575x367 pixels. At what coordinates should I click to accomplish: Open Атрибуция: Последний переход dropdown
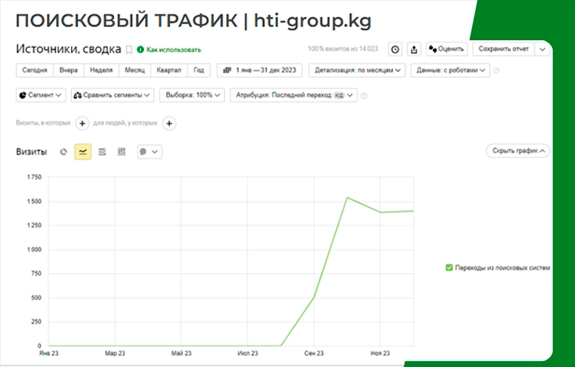coord(294,95)
